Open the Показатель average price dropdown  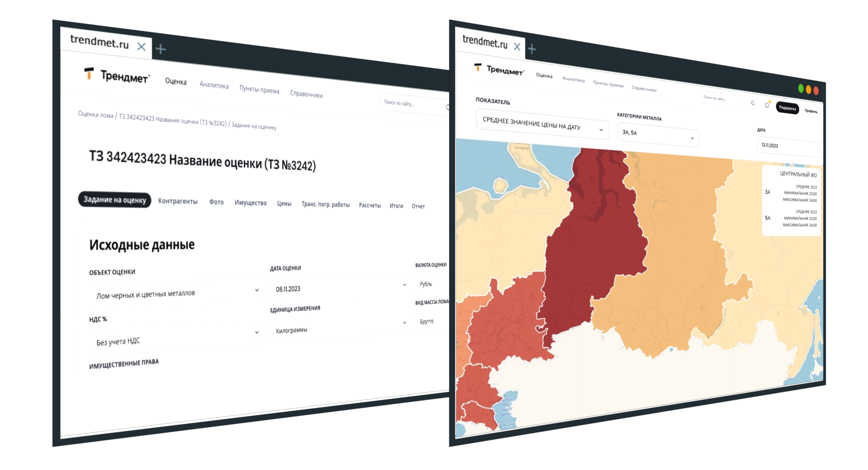point(542,125)
